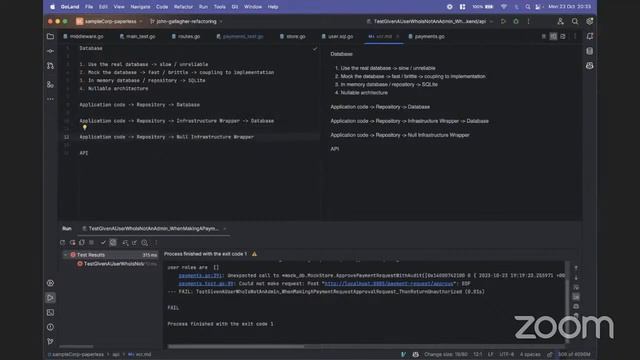Open the Notifications bell in right sidebar
640x360 pixels.
(590, 36)
